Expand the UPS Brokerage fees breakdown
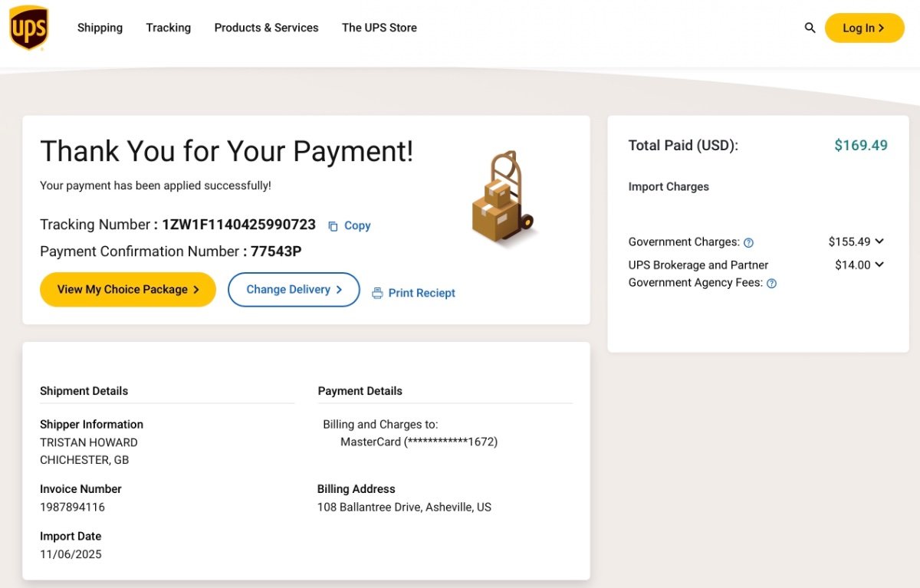The height and width of the screenshot is (588, 920). [879, 264]
